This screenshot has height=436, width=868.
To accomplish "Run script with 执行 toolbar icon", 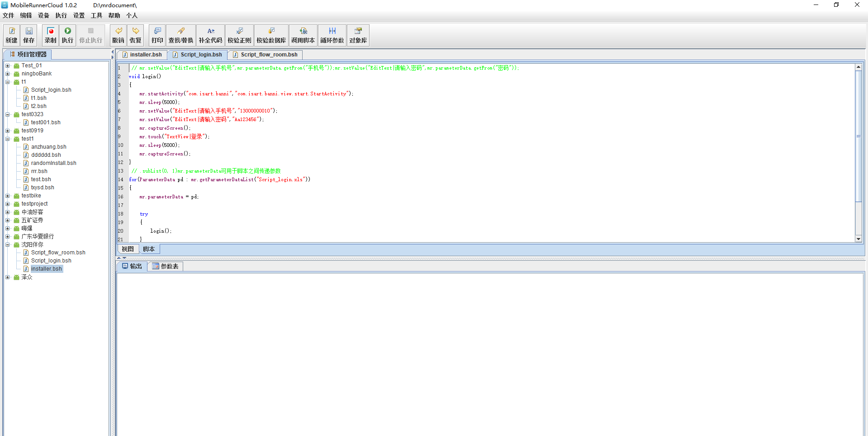I will (x=67, y=35).
